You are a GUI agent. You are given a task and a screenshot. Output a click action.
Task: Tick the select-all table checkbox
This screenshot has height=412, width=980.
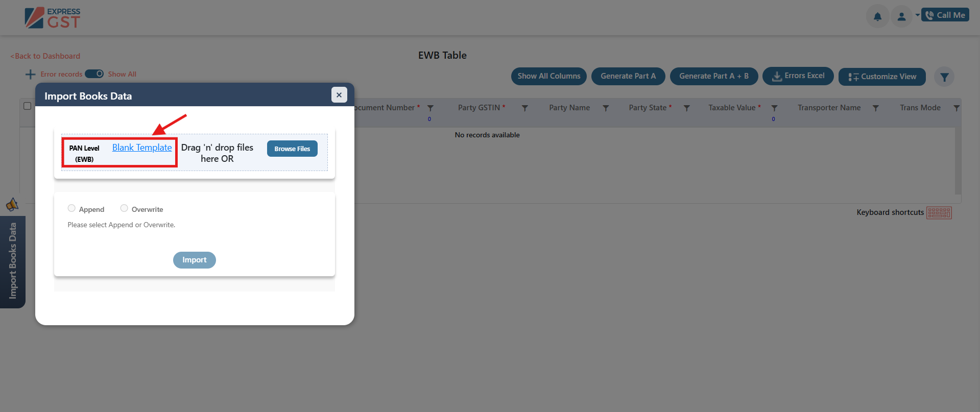coord(28,106)
